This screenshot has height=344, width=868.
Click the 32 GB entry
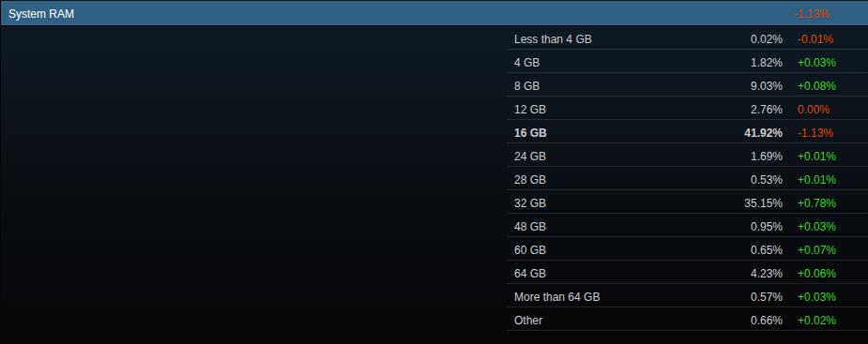point(530,203)
